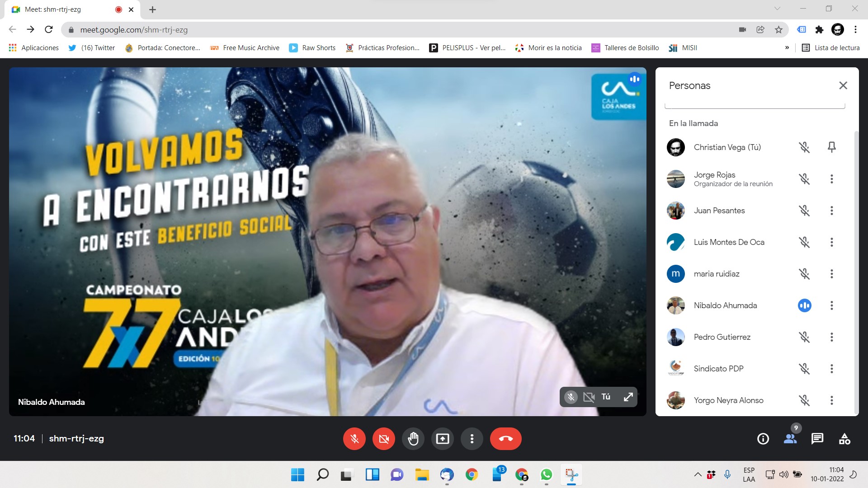This screenshot has width=868, height=488.
Task: Open the Free Music Archive bookmark
Action: click(x=245, y=48)
